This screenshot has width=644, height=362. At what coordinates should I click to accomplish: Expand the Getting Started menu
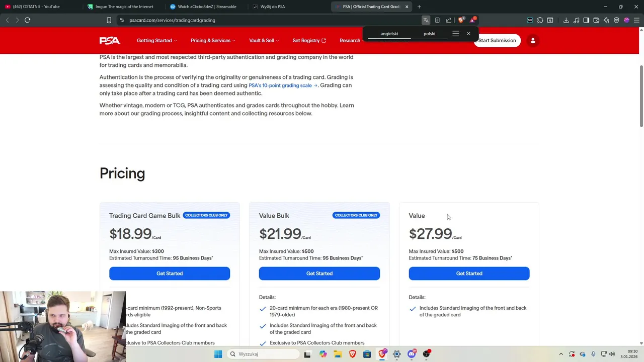(157, 40)
